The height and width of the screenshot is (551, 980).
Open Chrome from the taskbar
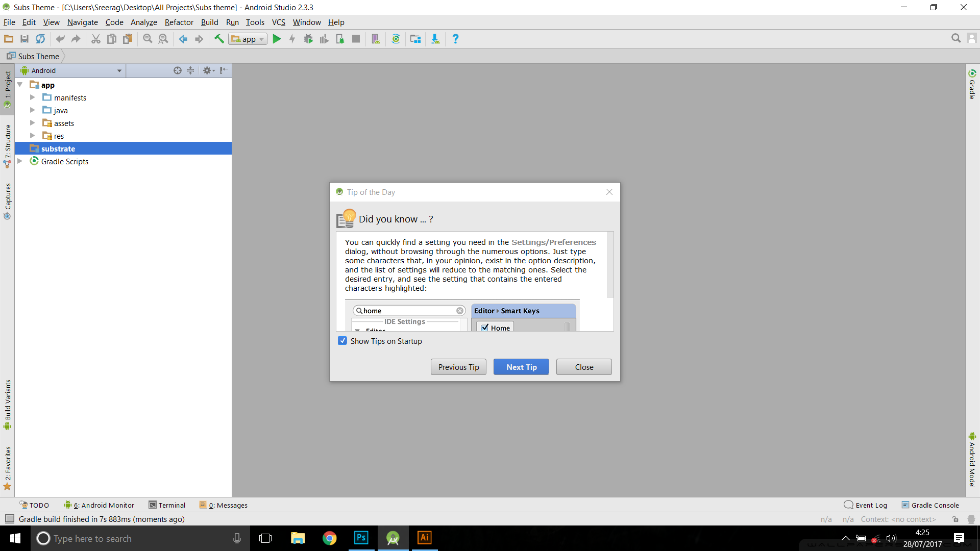330,538
